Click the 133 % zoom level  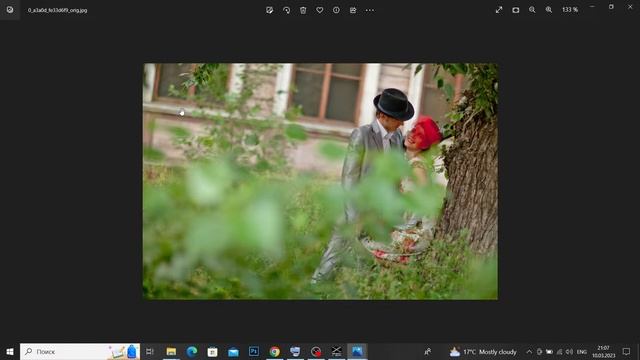point(570,10)
